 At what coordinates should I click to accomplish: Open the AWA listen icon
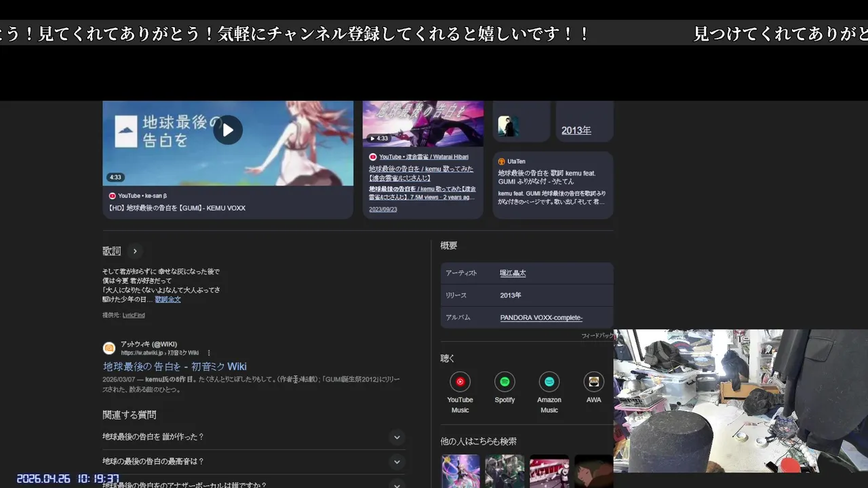pyautogui.click(x=594, y=382)
